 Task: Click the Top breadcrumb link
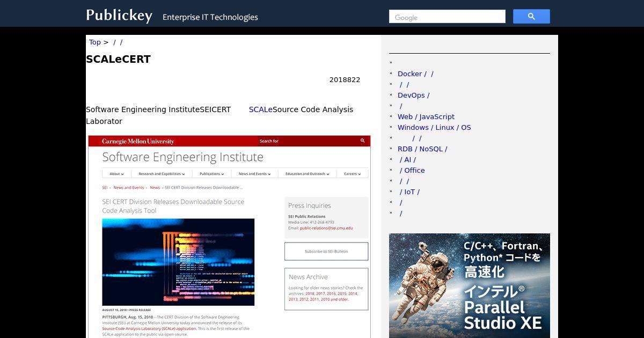point(95,42)
